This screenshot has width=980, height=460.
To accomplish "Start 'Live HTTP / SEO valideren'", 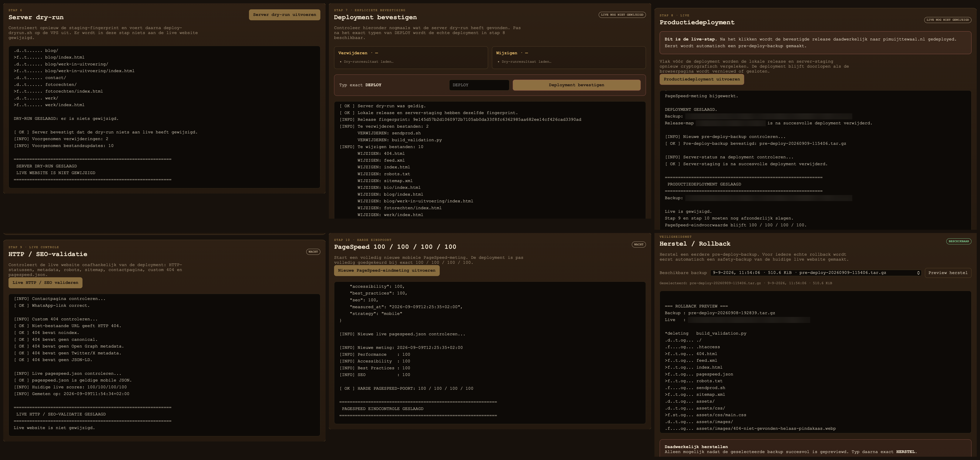I will pyautogui.click(x=45, y=283).
